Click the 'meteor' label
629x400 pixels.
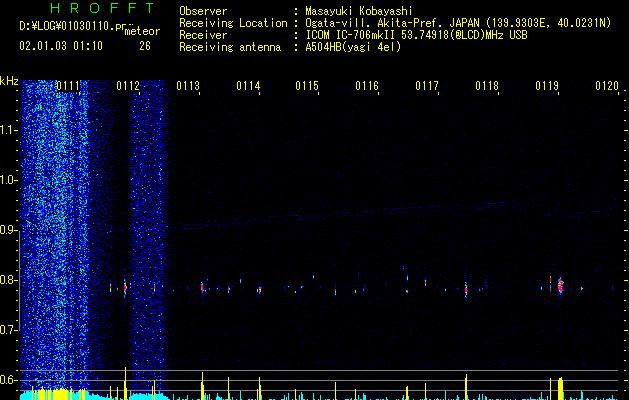[x=142, y=31]
